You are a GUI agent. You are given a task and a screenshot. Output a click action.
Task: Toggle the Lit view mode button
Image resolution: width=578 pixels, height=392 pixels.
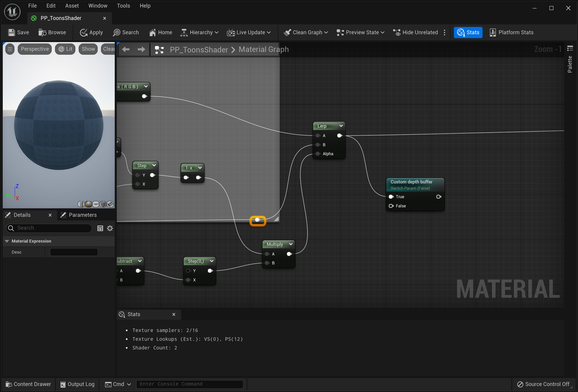point(65,49)
